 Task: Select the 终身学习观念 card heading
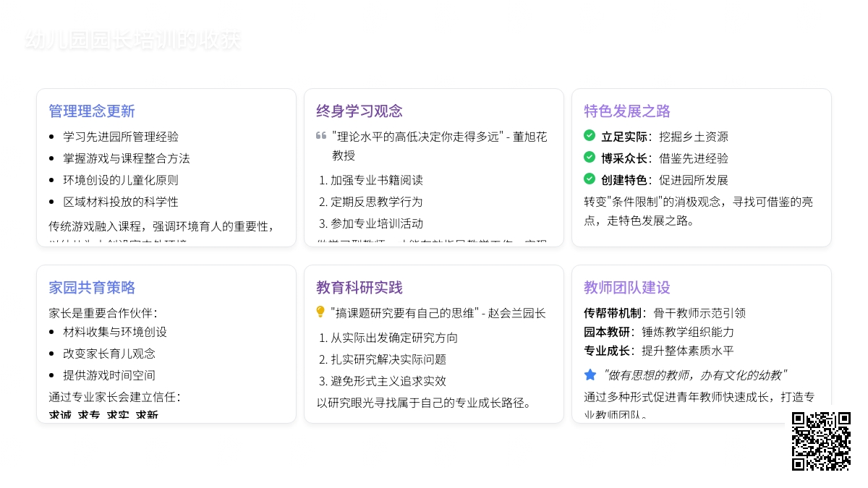[x=359, y=111]
